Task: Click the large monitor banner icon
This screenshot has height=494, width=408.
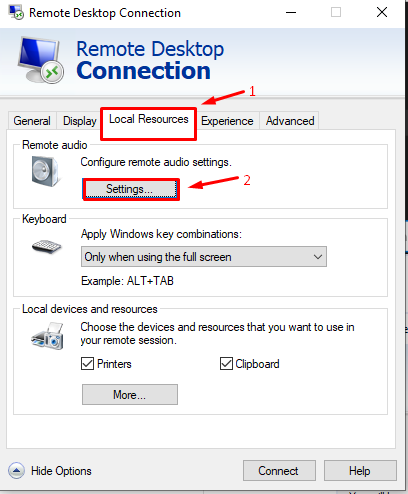Action: tap(41, 60)
